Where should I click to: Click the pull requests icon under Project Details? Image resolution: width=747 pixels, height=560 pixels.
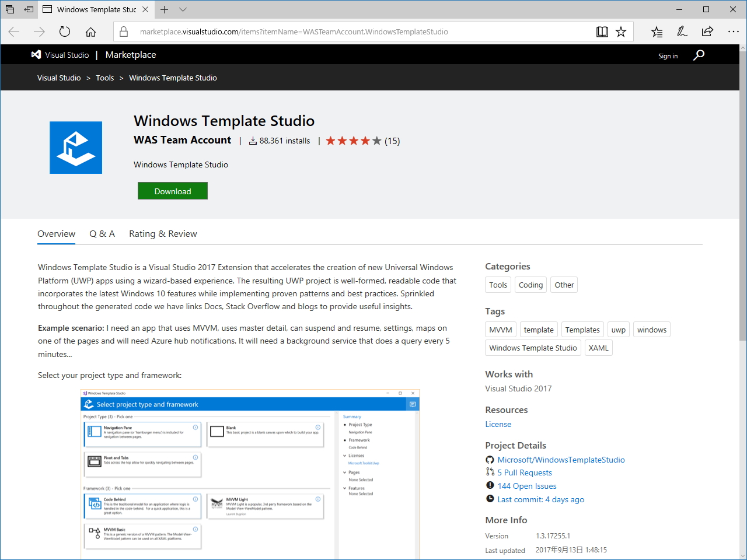point(490,473)
